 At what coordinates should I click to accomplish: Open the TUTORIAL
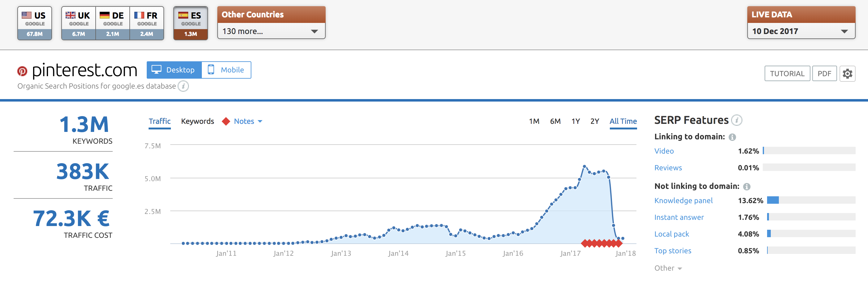[787, 73]
